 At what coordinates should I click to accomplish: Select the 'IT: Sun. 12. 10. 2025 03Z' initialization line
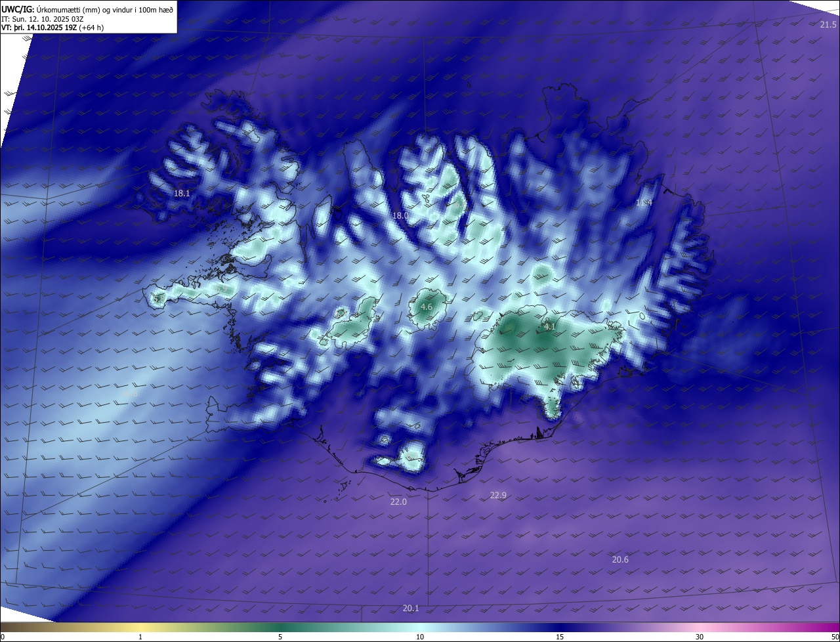(x=44, y=18)
